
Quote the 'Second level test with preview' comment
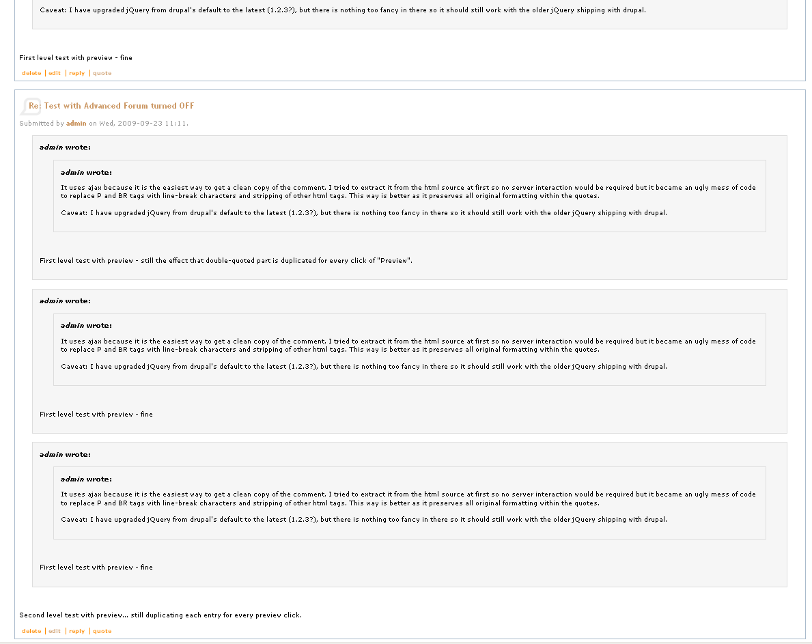point(102,631)
